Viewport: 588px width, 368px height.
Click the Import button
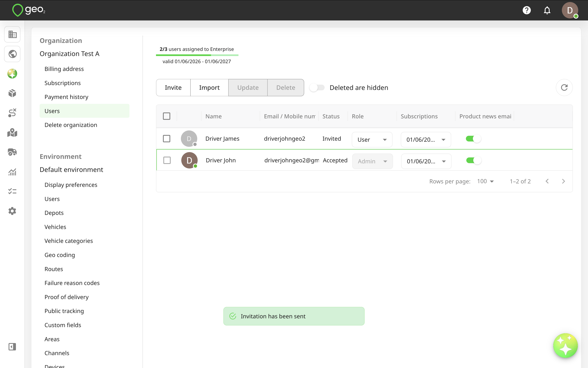pyautogui.click(x=209, y=88)
